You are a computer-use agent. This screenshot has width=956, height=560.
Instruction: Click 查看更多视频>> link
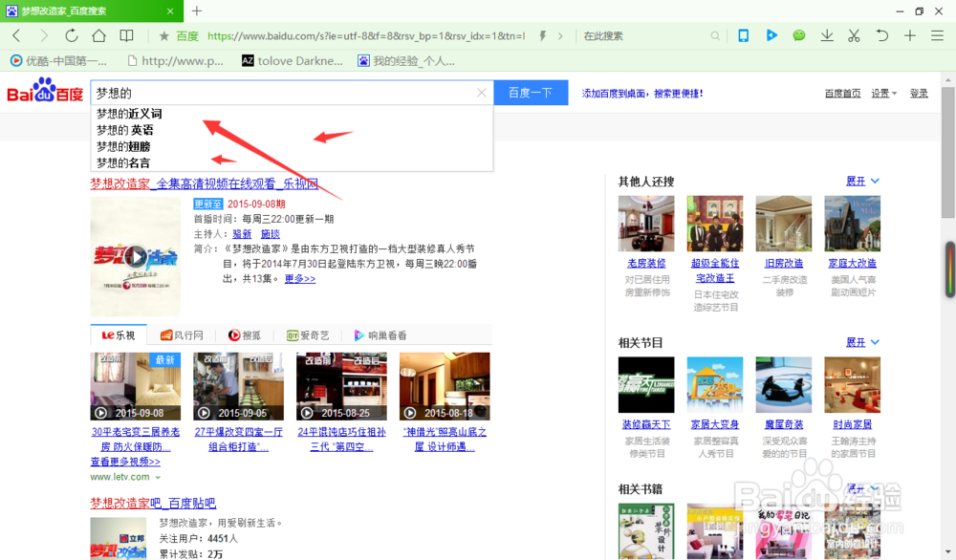click(125, 462)
